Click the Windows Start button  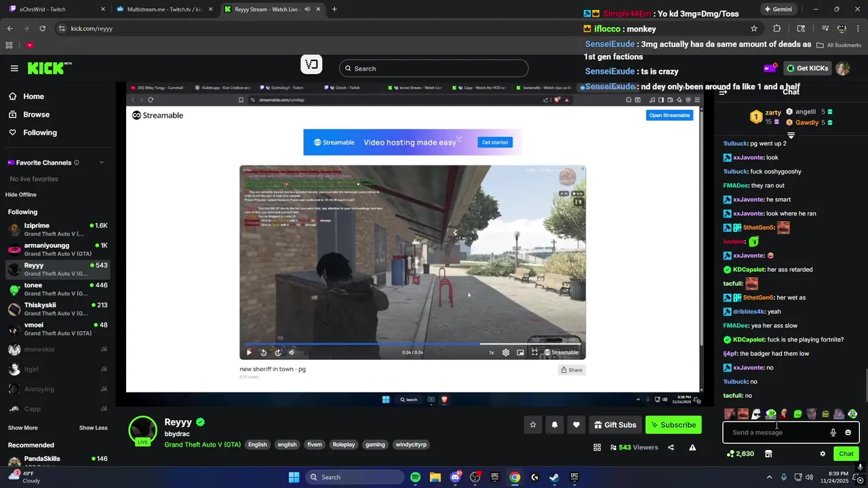[294, 477]
